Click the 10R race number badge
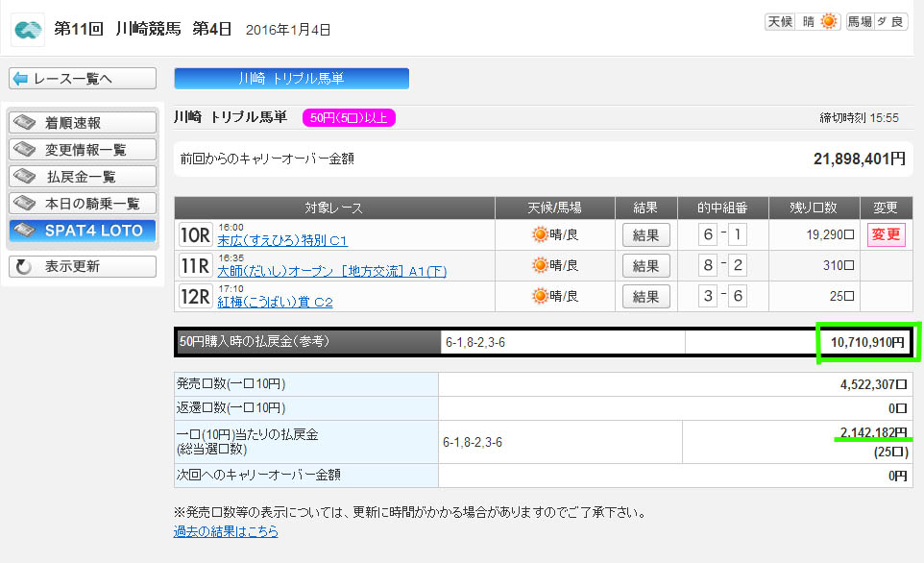 coord(195,234)
